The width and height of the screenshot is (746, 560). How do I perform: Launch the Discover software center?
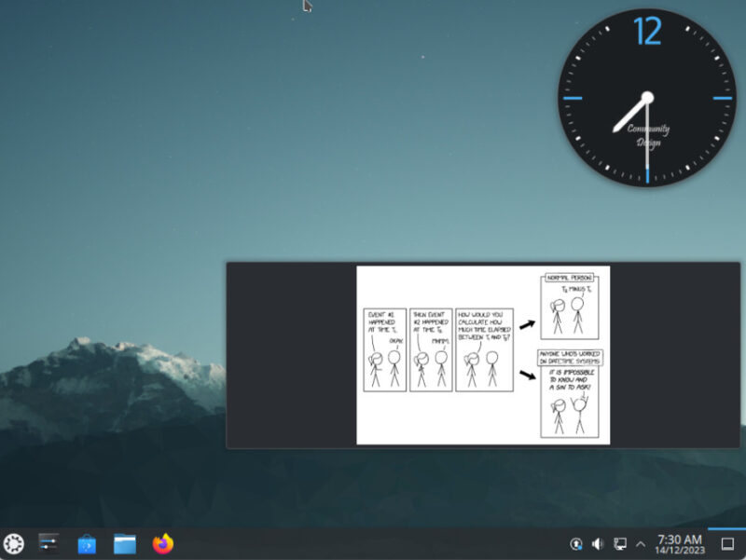click(86, 543)
